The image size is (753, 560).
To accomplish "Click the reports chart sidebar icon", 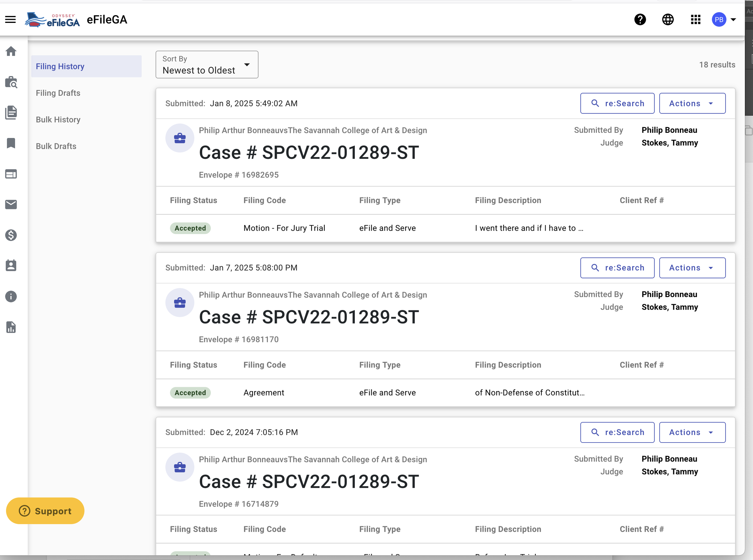I will (x=11, y=327).
